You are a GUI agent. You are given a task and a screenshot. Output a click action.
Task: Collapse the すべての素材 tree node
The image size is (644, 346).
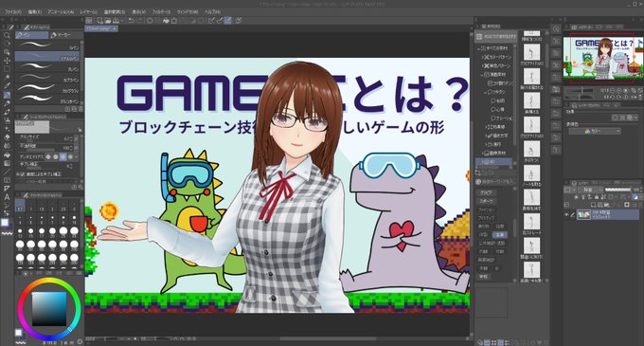478,48
